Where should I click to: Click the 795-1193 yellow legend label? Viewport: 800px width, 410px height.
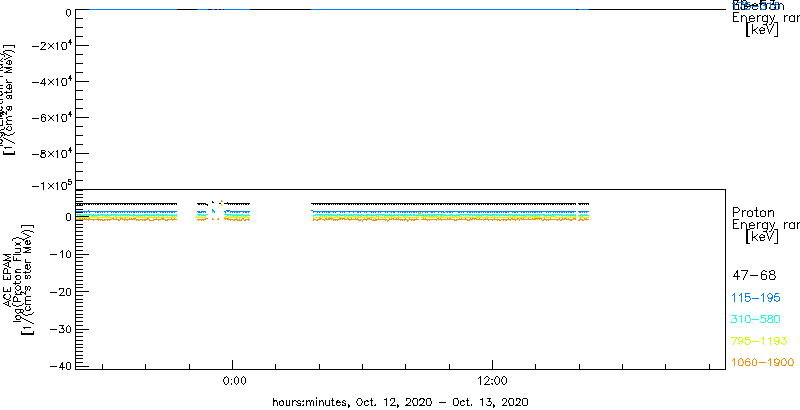tap(760, 341)
